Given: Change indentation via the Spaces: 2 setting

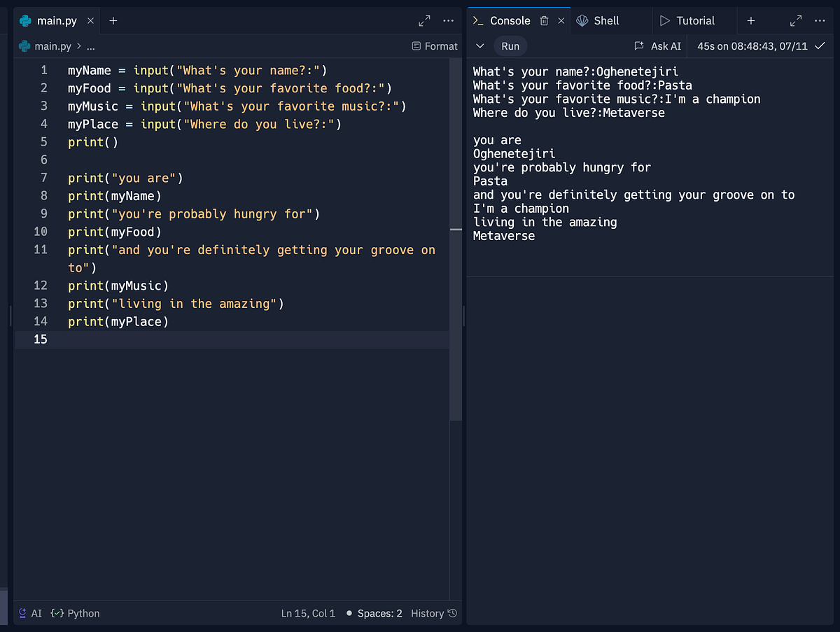Looking at the screenshot, I should pyautogui.click(x=379, y=613).
